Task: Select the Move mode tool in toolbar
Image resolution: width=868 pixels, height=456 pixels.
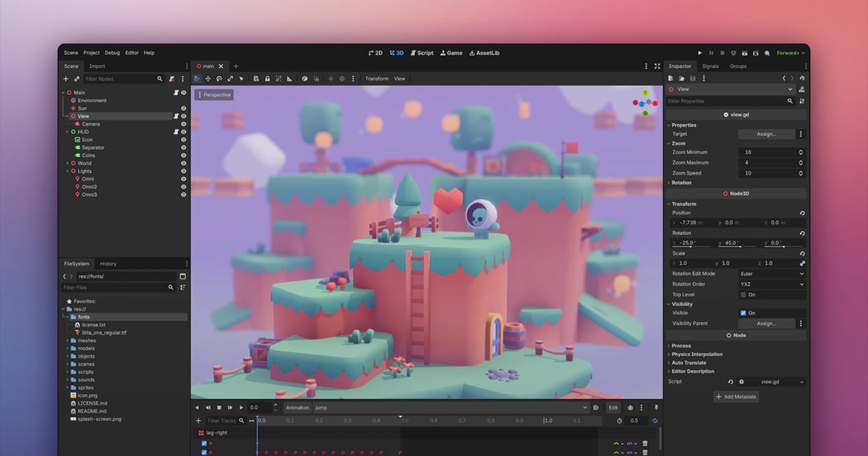Action: (x=208, y=79)
